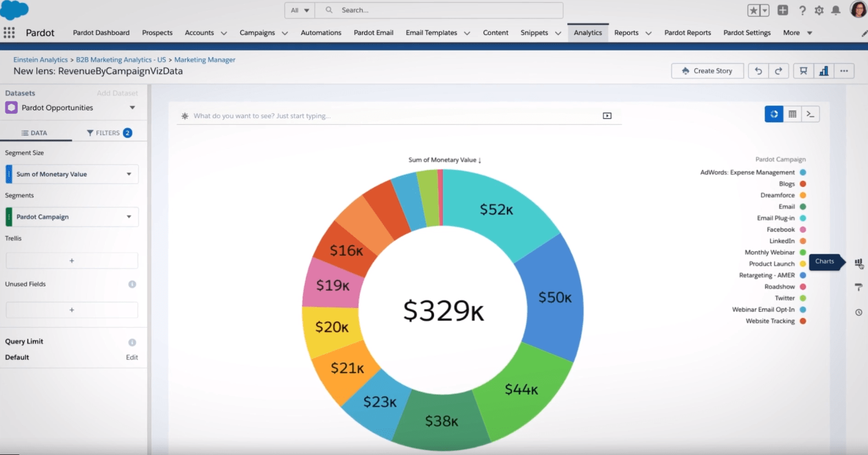Expand the Campaigns menu chevron
Screen dimensions: 868x455
(285, 33)
